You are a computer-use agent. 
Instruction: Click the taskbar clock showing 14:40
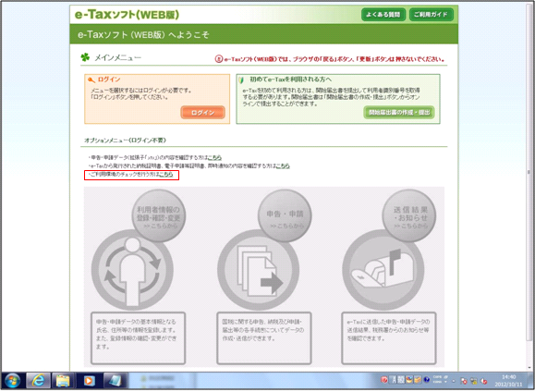coord(508,381)
